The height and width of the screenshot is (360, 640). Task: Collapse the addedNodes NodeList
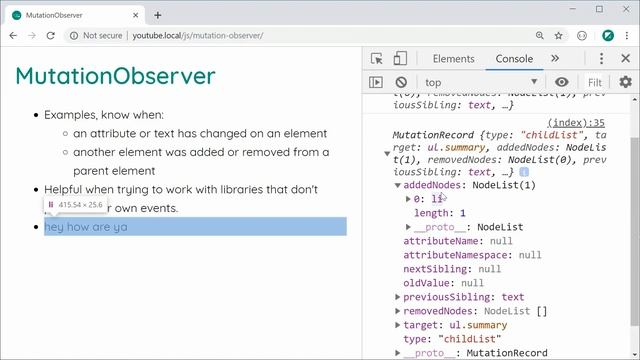point(397,185)
